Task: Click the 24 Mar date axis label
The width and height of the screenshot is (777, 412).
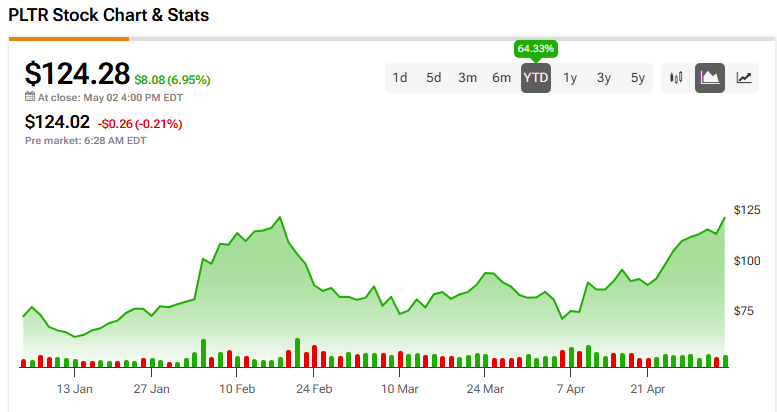Action: (x=485, y=389)
